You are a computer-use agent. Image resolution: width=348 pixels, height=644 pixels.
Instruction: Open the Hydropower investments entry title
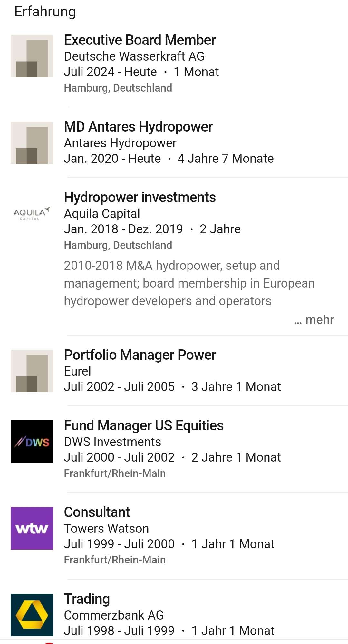click(x=140, y=198)
